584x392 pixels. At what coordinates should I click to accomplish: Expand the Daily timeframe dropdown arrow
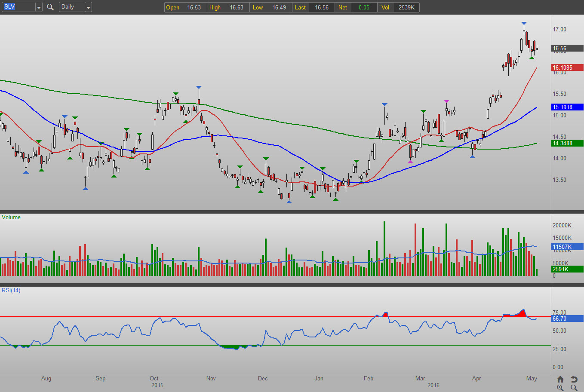point(88,7)
